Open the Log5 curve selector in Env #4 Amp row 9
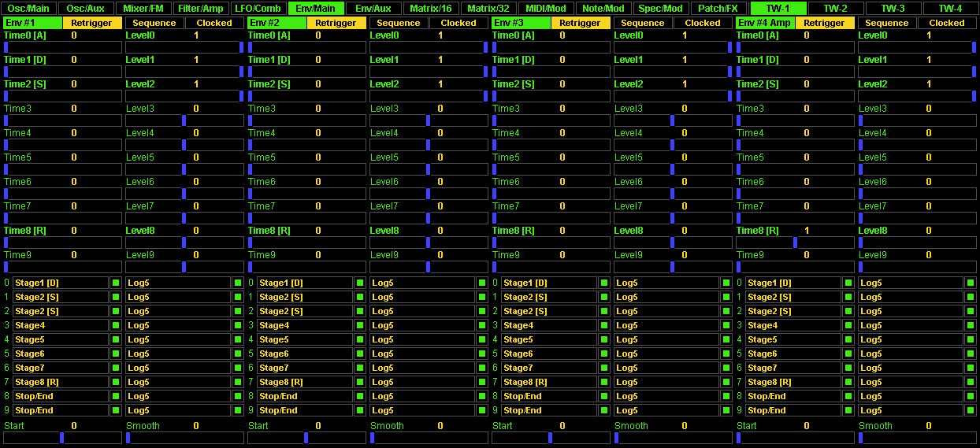 tap(910, 410)
